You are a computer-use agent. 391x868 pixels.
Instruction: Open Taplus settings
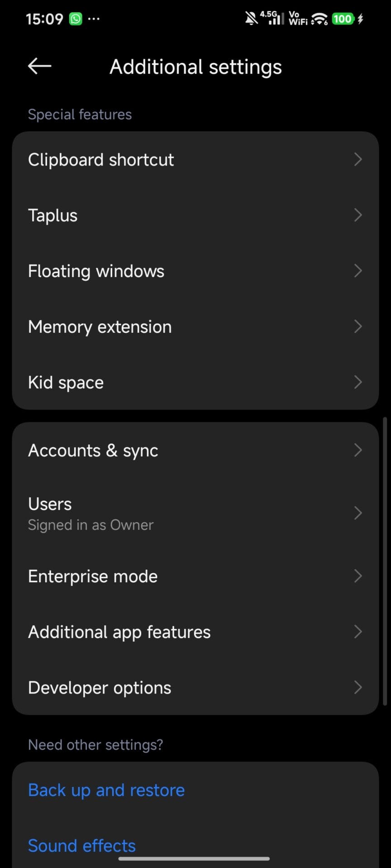(x=53, y=215)
